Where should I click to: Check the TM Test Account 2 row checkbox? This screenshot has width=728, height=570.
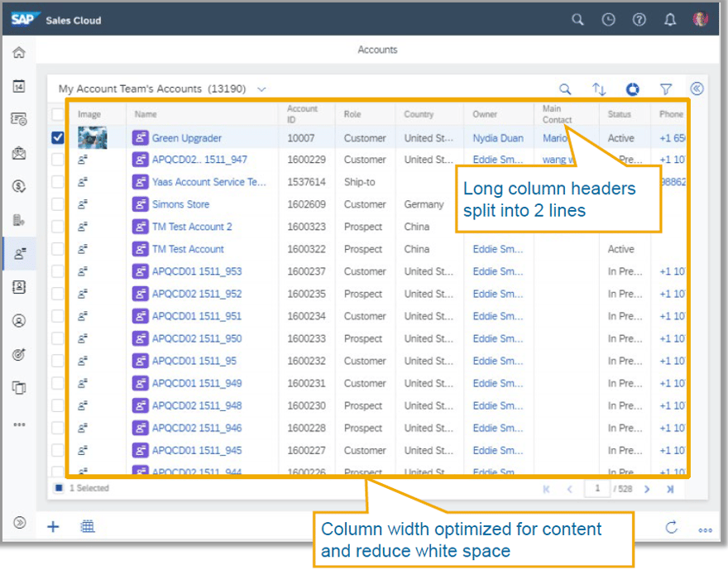[x=58, y=227]
